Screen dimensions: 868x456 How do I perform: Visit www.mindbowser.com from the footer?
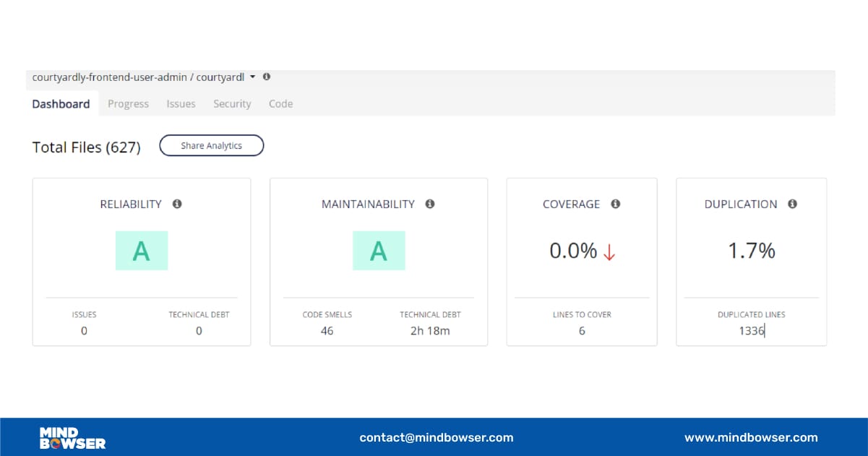pyautogui.click(x=750, y=437)
